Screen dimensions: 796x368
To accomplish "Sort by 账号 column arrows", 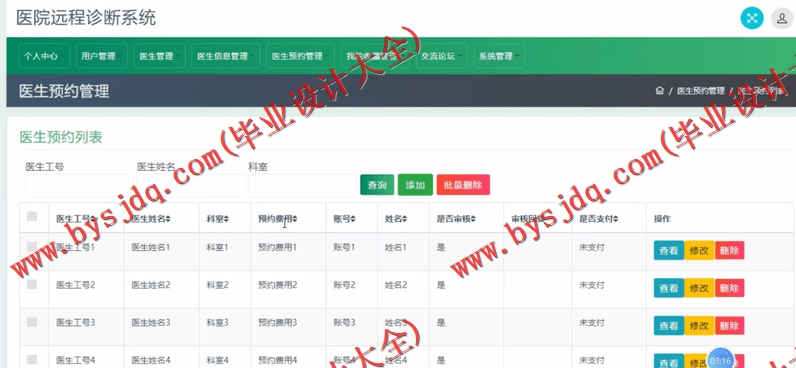I will 353,219.
